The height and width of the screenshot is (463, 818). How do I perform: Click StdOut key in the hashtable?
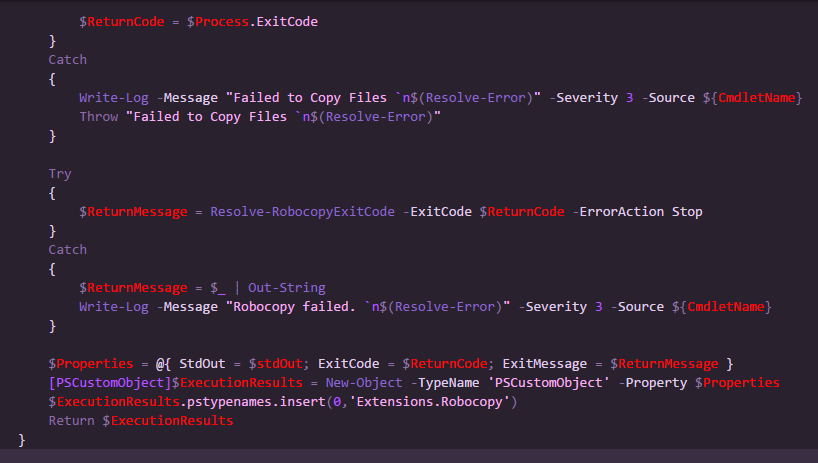[202, 364]
